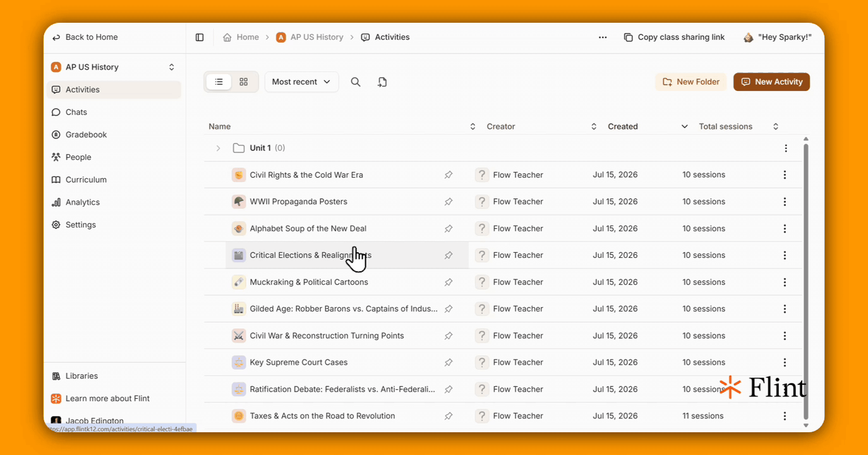The height and width of the screenshot is (455, 868).
Task: Pin the Muckraking & Political Cartoons activity
Action: 449,282
